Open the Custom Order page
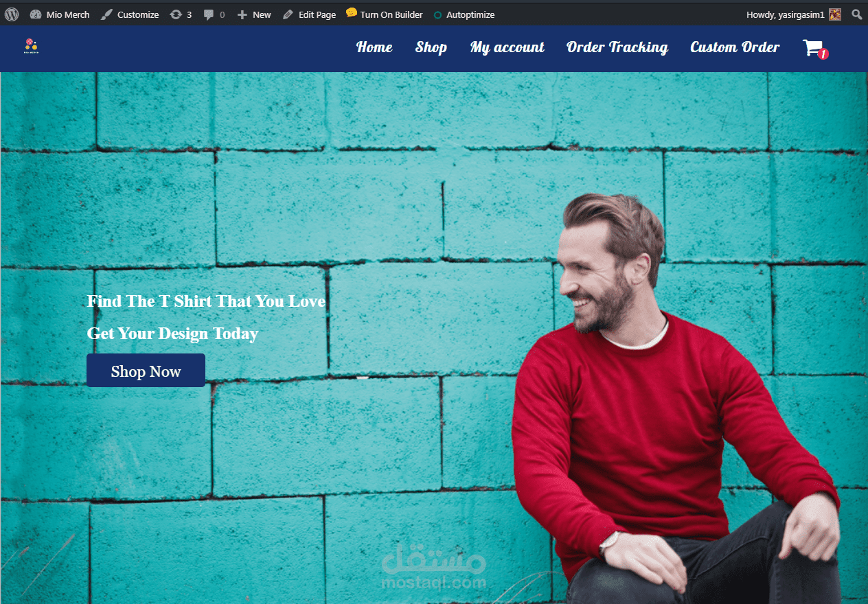 pos(735,47)
